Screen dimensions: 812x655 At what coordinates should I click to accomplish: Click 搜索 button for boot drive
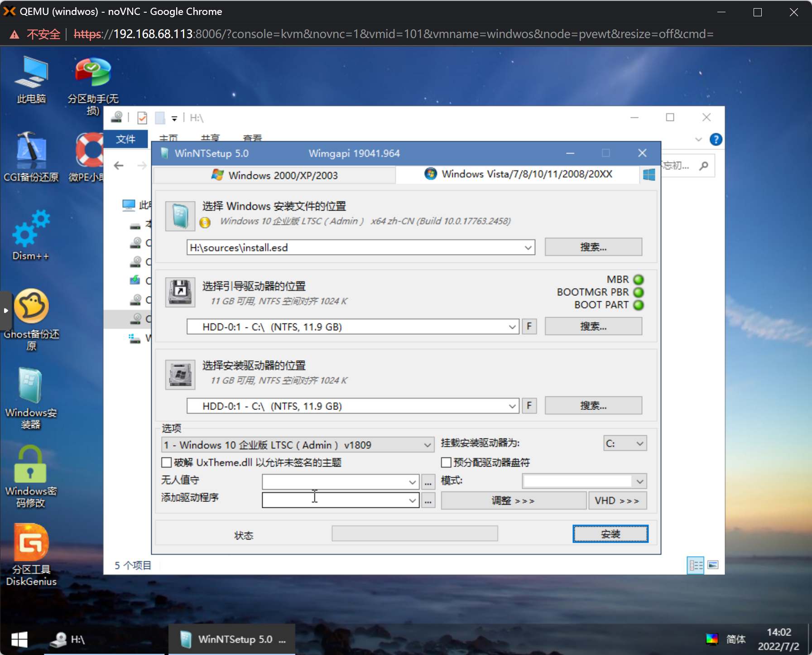593,326
